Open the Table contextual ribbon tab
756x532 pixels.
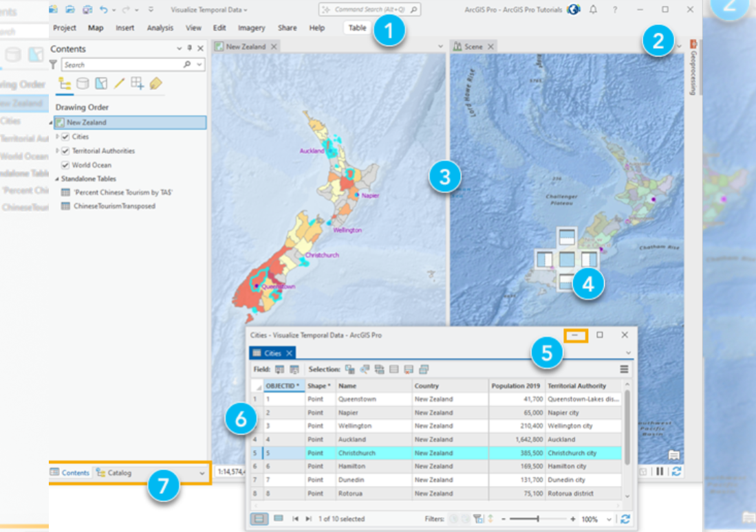(x=357, y=28)
